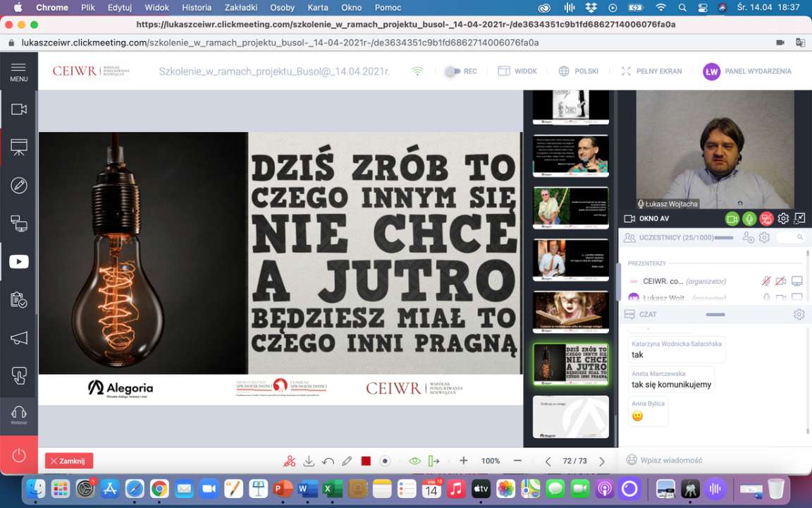
Task: Toggle the green camera button in AV window
Action: 732,219
